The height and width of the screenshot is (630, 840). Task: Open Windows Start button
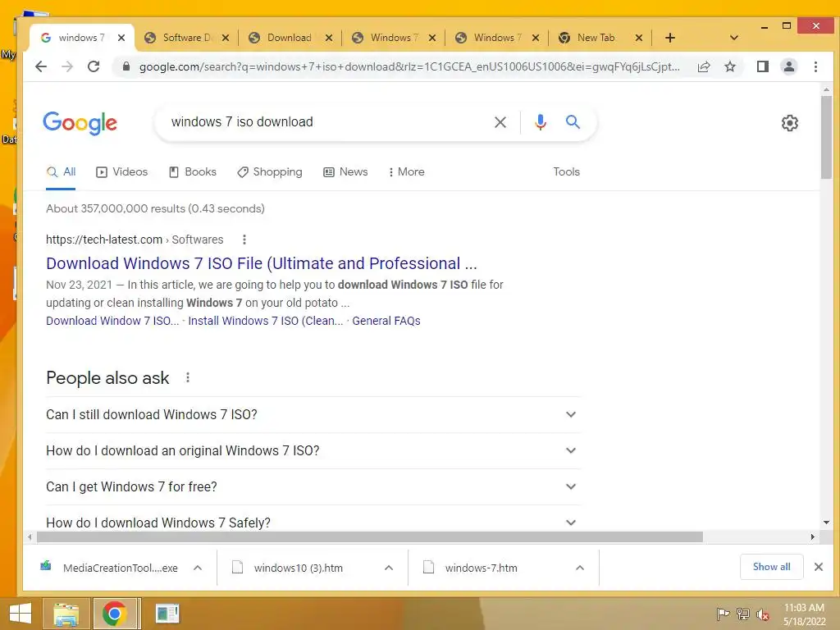point(21,614)
